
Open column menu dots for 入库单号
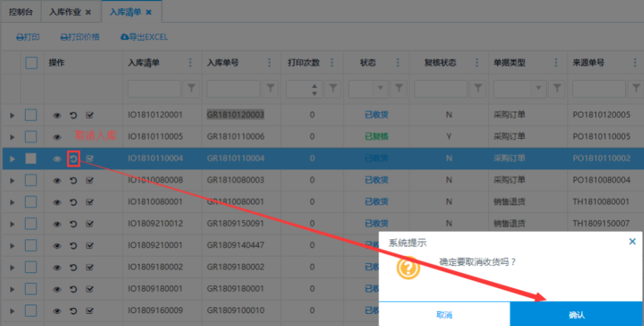269,63
